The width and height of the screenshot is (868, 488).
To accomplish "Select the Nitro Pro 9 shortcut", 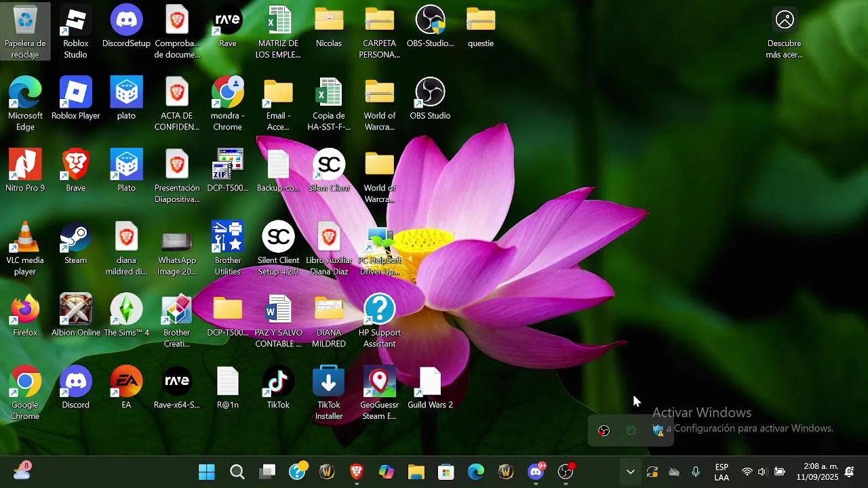I will tap(25, 171).
